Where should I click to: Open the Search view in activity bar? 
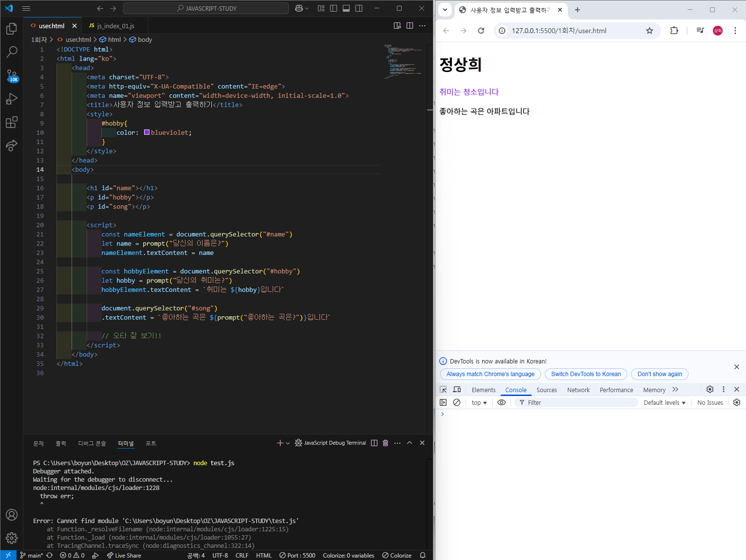click(x=12, y=52)
